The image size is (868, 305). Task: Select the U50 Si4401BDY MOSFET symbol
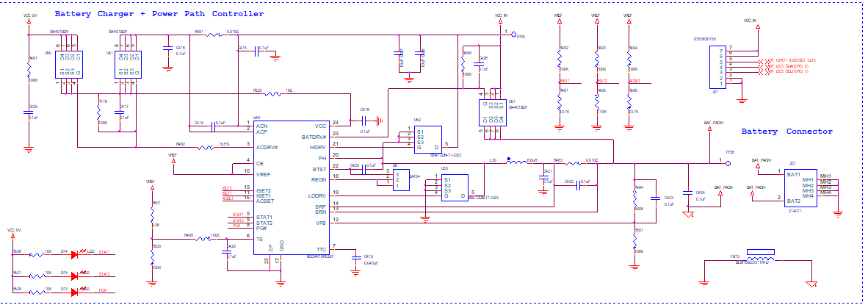[68, 64]
